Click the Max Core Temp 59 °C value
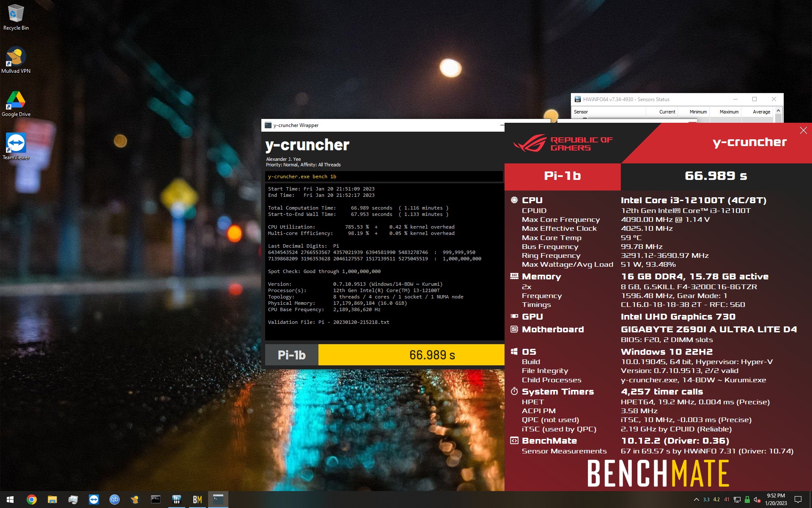This screenshot has width=812, height=508. pos(631,238)
